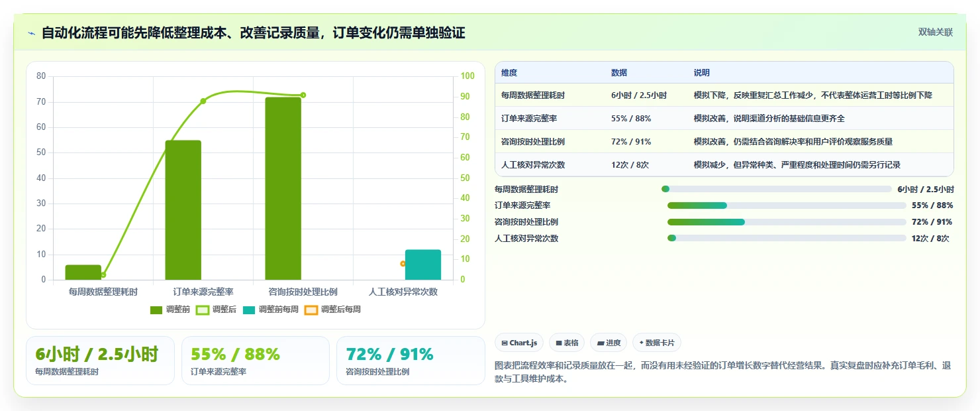The width and height of the screenshot is (980, 411).
Task: Click table cell 12次 / 8次
Action: [630, 165]
